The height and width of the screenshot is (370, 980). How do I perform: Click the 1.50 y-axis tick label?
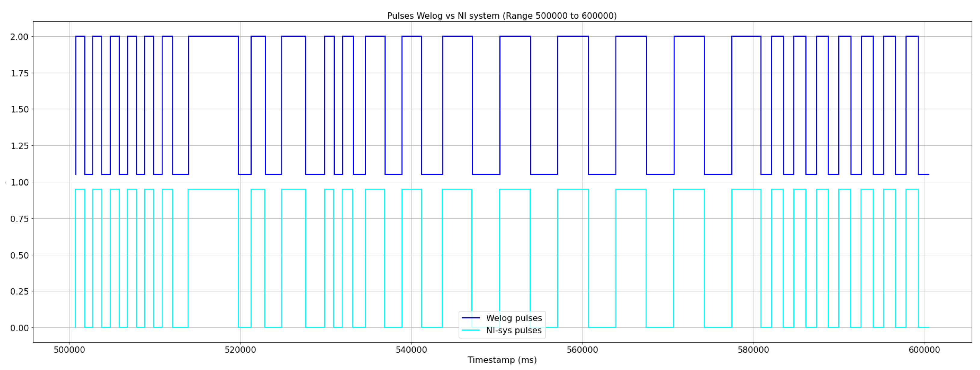click(19, 109)
